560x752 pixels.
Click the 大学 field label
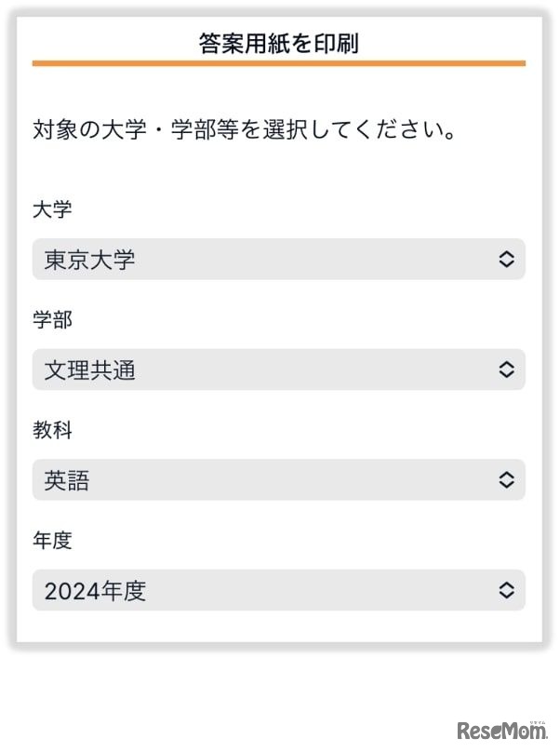pos(48,211)
